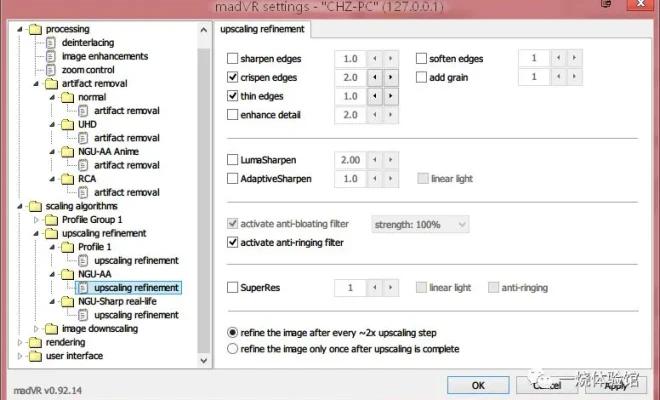Screen dimensions: 660x400
Task: Open the UHD artifact removal tree item
Action: [x=126, y=138]
